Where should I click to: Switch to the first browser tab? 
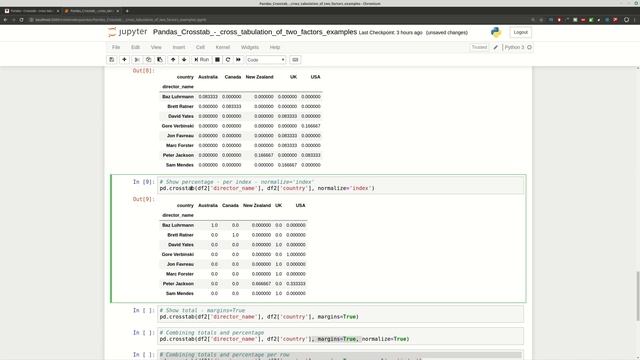click(x=31, y=11)
